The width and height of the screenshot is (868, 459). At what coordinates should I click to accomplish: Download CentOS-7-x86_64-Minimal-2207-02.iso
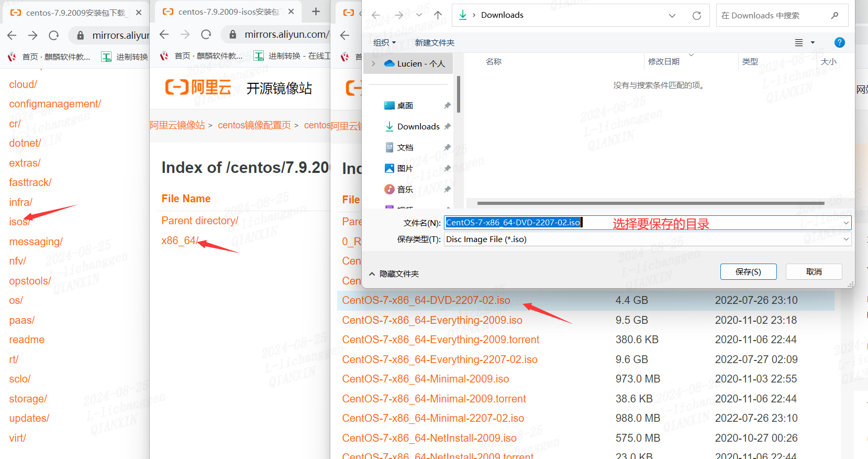[x=433, y=418]
